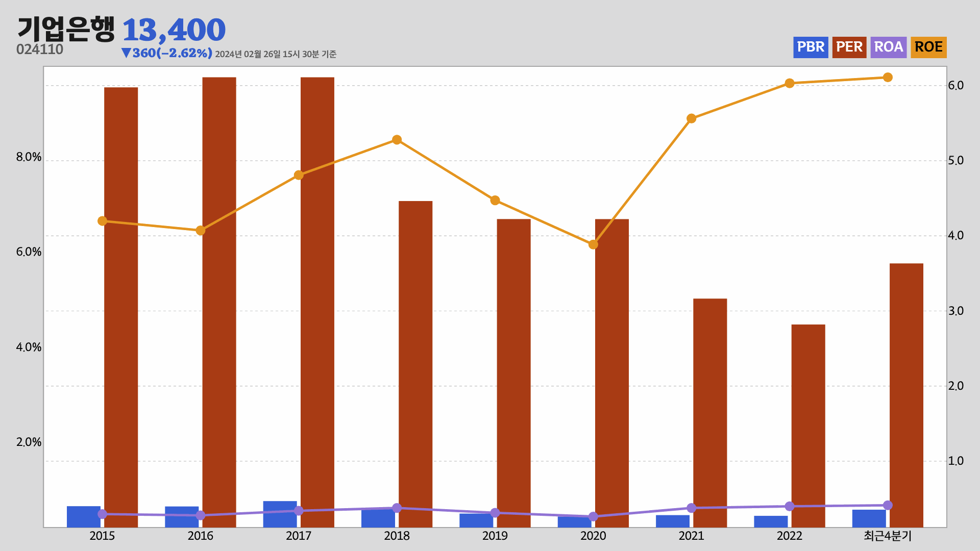Select the 2021 PER bar
Viewport: 980px width, 551px height.
click(x=710, y=413)
